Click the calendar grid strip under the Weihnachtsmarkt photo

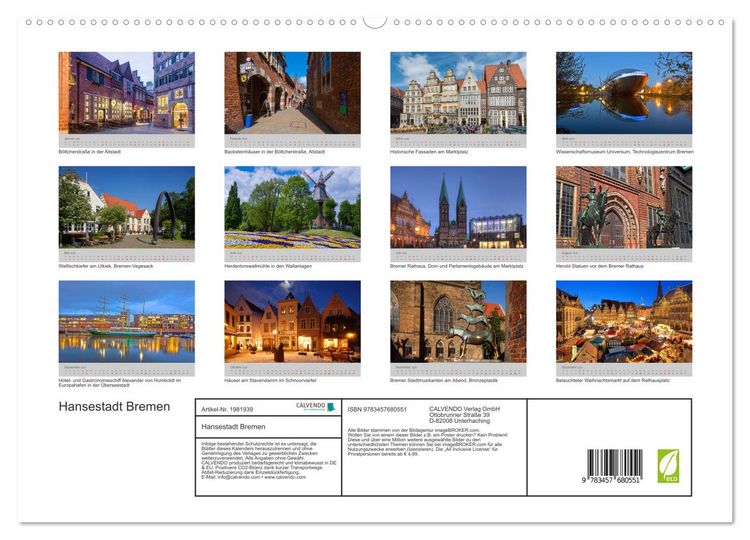(624, 370)
